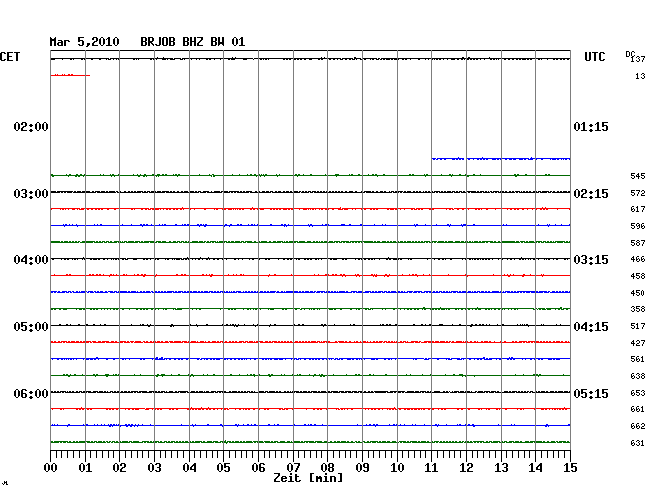Viewport: 650px width, 494px height.
Task: Click the DC offset value '638'
Action: (638, 376)
